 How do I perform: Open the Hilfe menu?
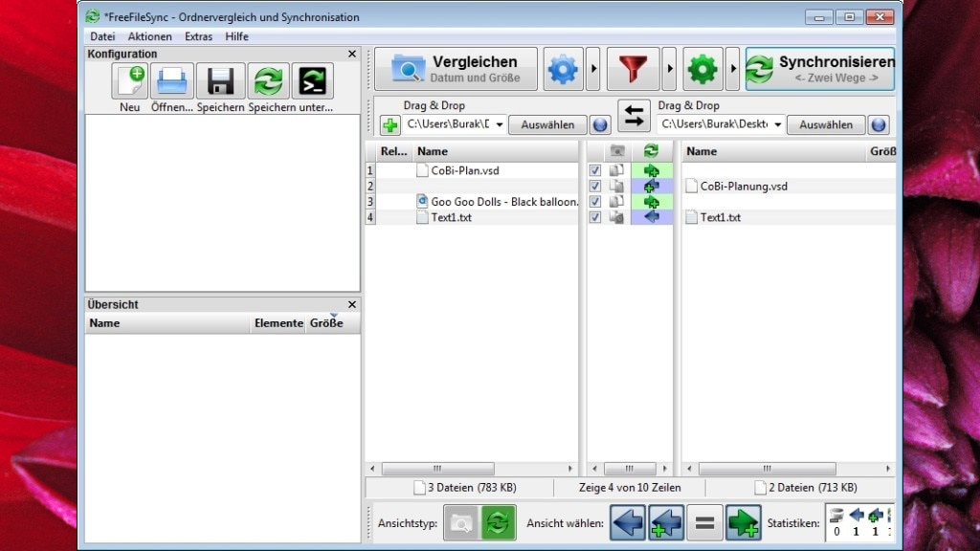237,36
